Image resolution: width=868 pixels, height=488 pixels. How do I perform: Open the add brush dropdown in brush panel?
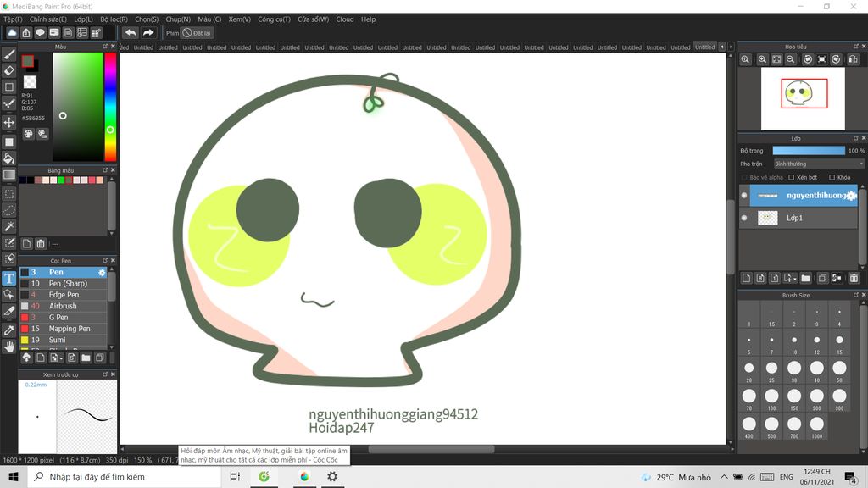tap(59, 358)
